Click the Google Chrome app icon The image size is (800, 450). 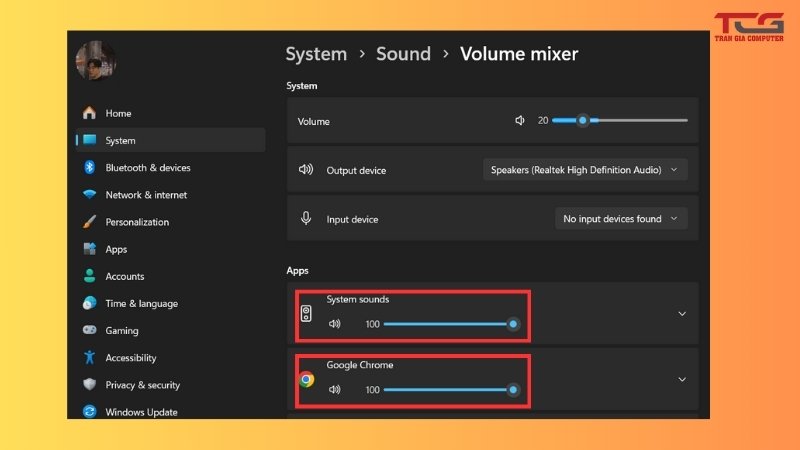(x=306, y=379)
